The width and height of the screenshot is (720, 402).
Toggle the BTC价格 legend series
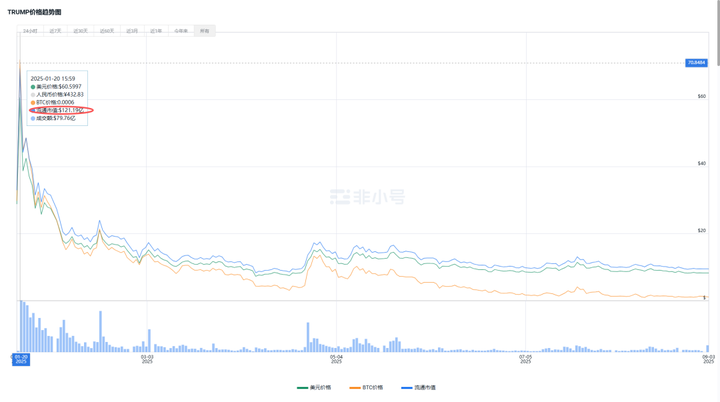pos(366,387)
